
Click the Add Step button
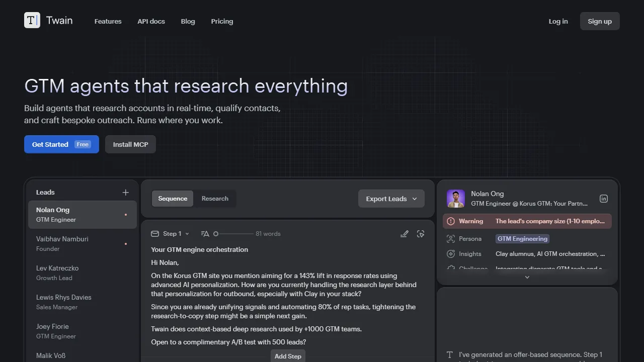click(x=288, y=356)
